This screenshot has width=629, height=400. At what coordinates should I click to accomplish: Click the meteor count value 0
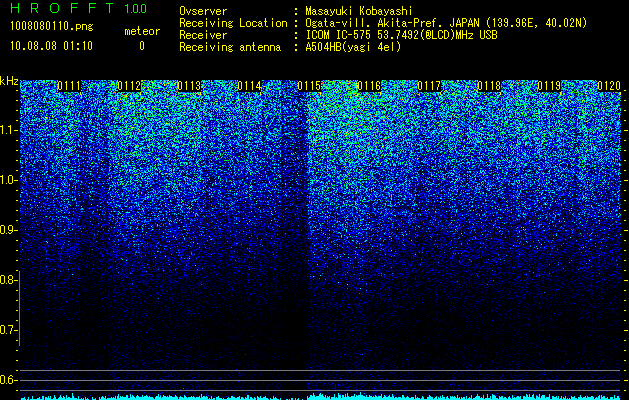[142, 46]
